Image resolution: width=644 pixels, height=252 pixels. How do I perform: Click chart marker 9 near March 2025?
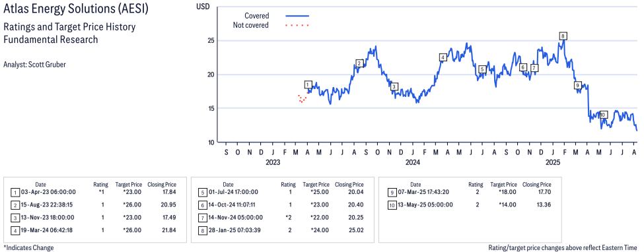pyautogui.click(x=577, y=85)
